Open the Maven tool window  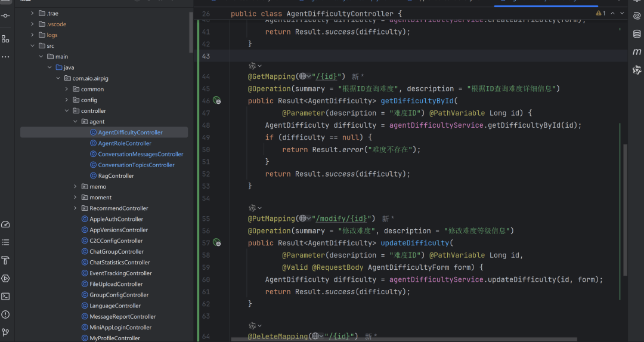pyautogui.click(x=637, y=52)
